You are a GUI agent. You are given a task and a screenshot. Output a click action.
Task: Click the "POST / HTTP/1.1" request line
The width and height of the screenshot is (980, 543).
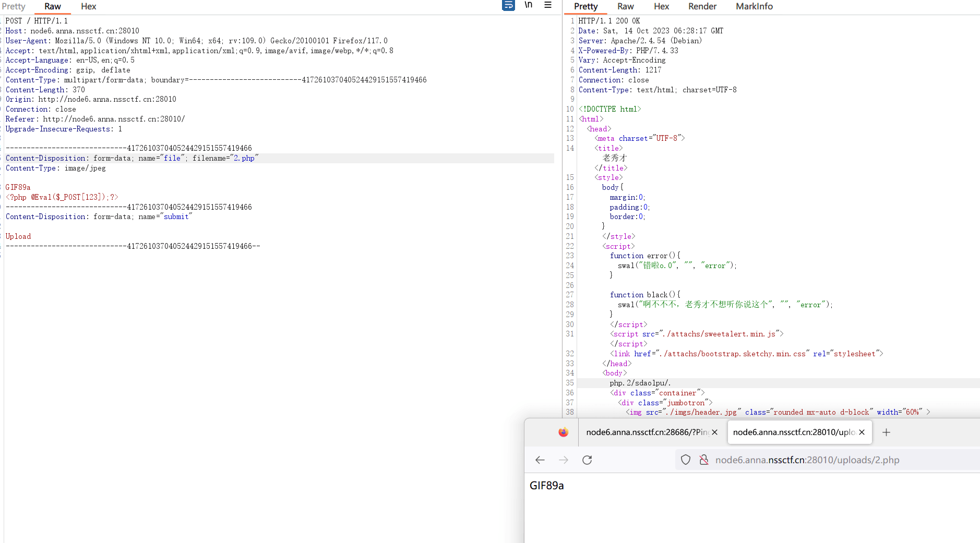pos(37,21)
